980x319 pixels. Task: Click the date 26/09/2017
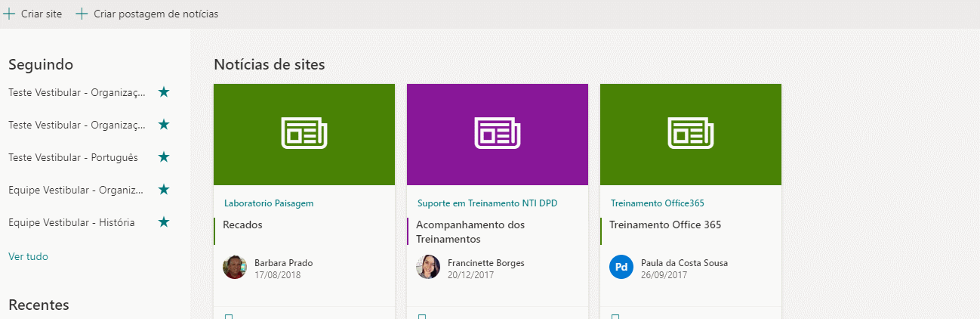[x=664, y=274]
